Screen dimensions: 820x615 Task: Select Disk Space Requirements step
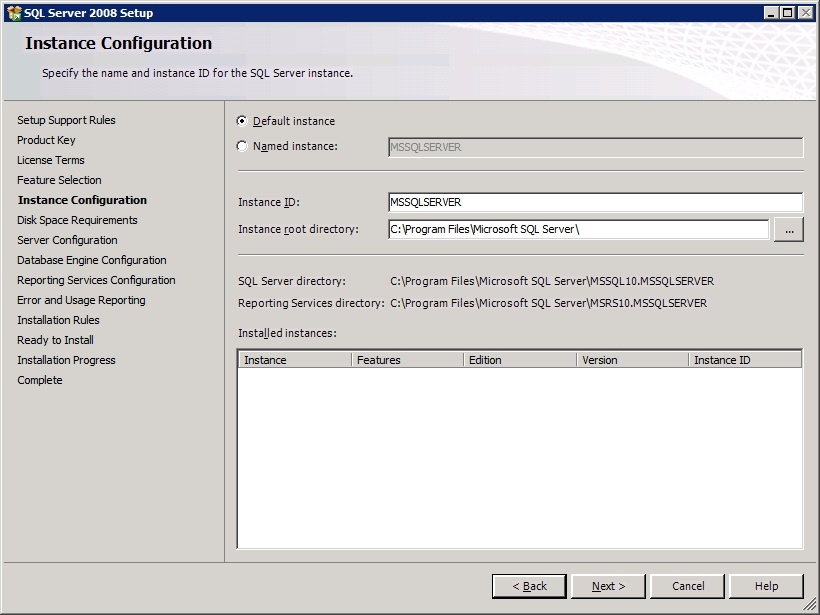(77, 220)
